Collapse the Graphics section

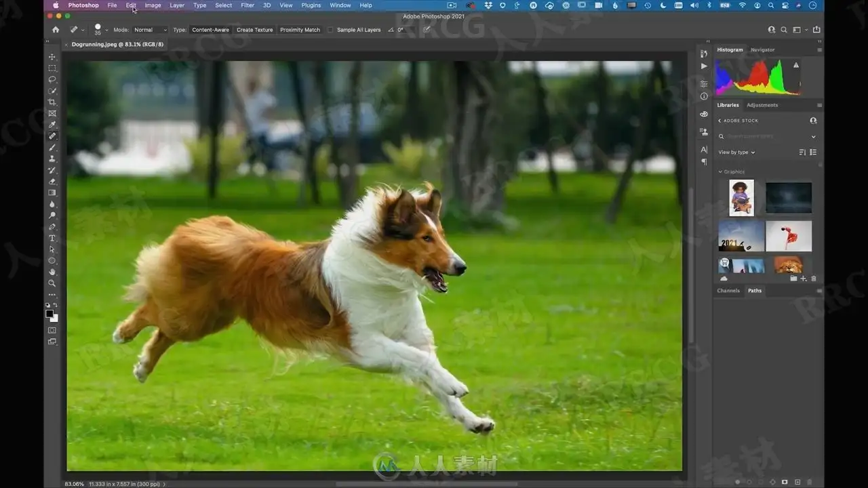tap(720, 172)
